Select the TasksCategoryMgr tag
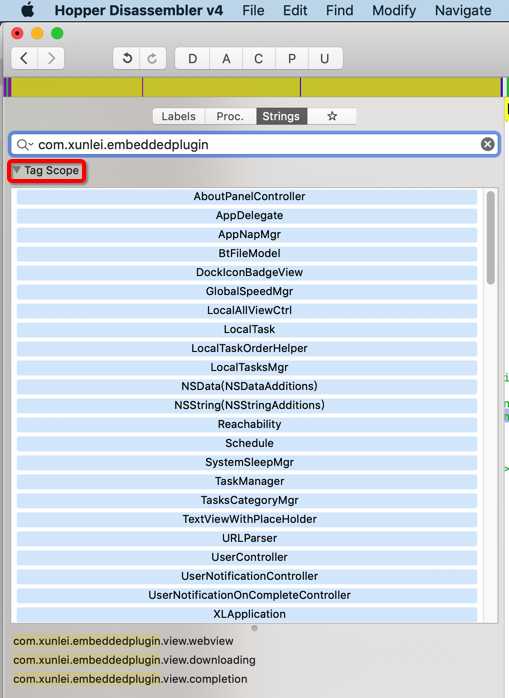Viewport: 509px width, 698px height. (x=247, y=500)
